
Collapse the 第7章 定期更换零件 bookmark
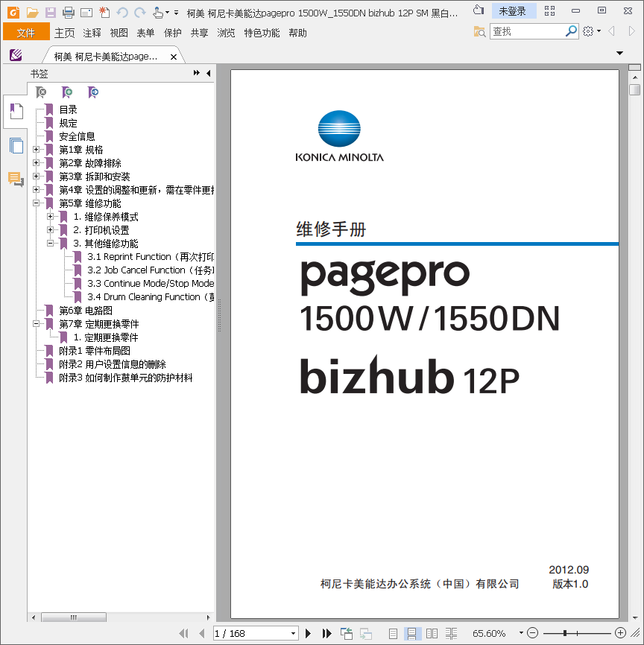(x=37, y=324)
